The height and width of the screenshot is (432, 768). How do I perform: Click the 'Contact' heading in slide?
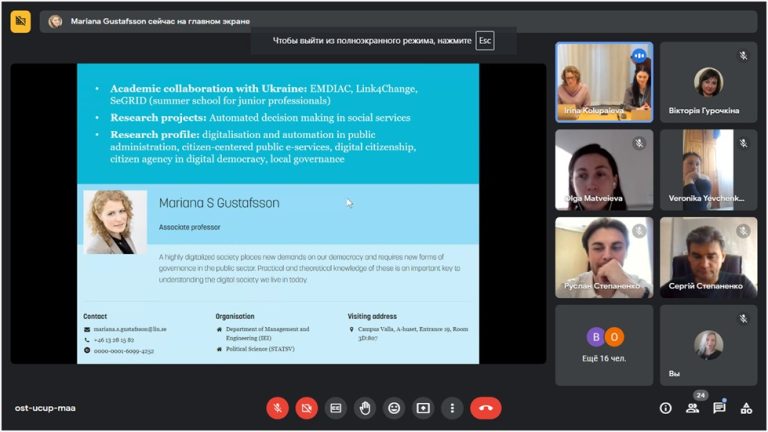(95, 316)
